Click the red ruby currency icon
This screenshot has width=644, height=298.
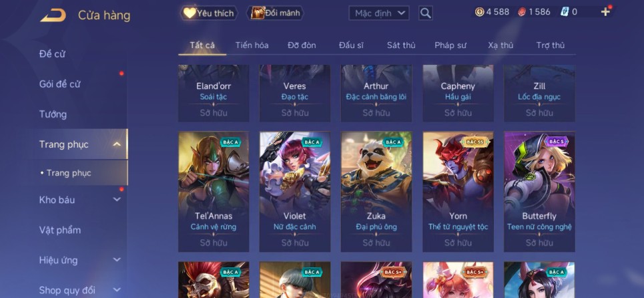point(522,12)
